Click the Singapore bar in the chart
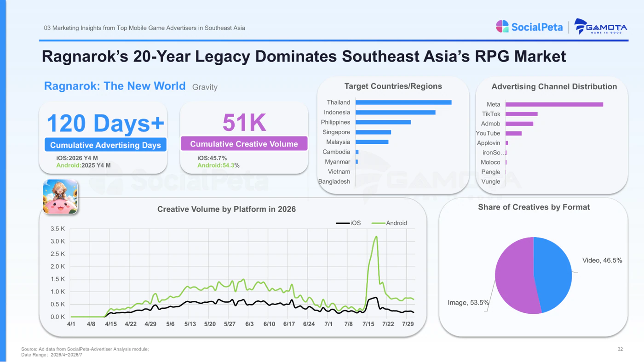644x362 pixels. [373, 132]
